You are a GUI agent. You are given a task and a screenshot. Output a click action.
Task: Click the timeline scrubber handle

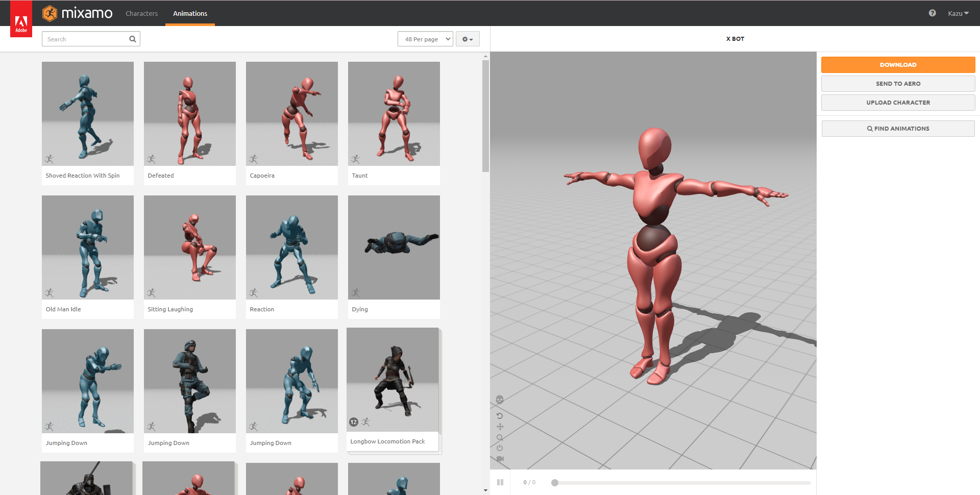pos(555,483)
